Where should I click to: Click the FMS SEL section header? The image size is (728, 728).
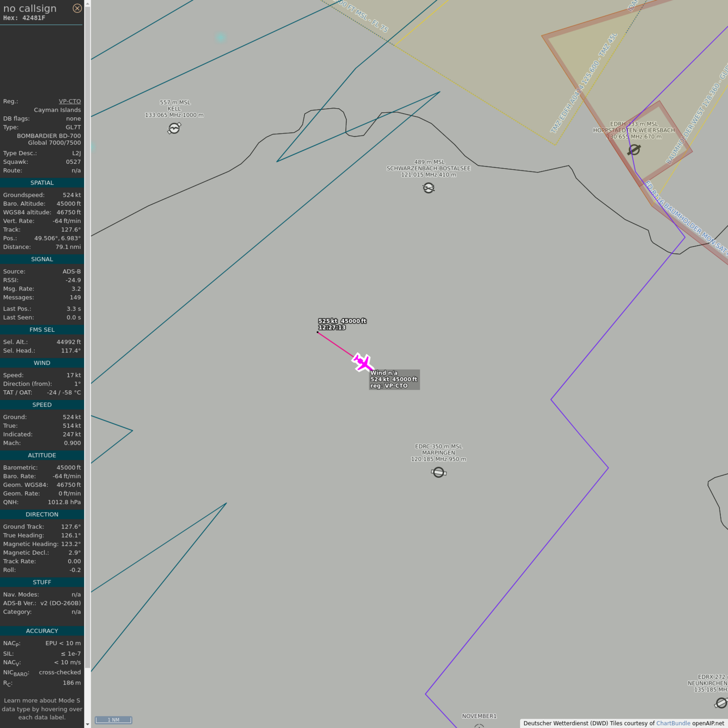pos(42,330)
